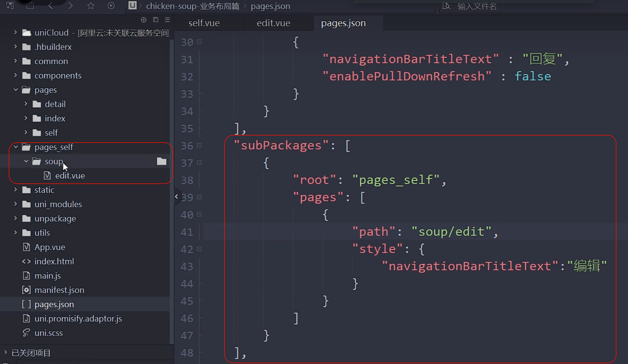The image size is (628, 364).
Task: Click collapse-all icon in project panel
Action: [x=155, y=20]
